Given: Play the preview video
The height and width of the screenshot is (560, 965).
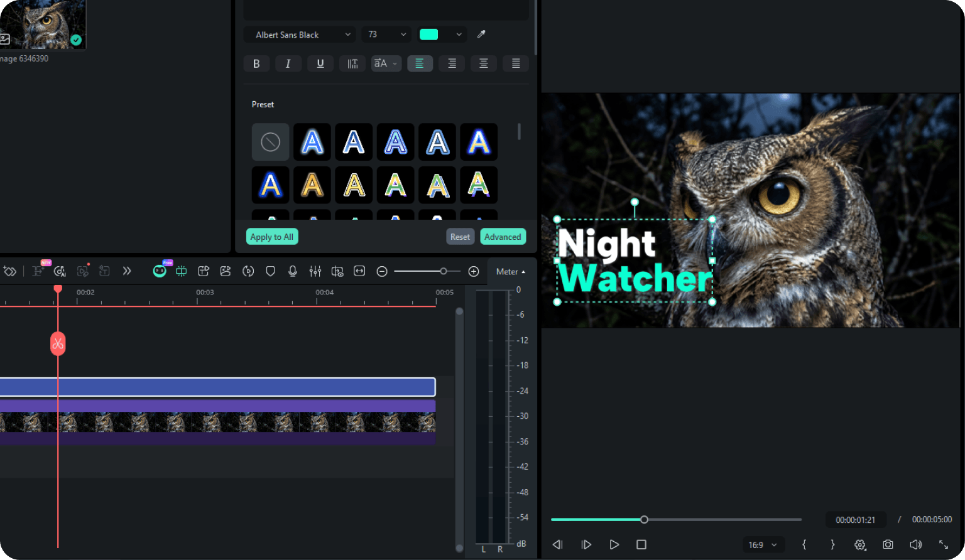Looking at the screenshot, I should tap(614, 544).
